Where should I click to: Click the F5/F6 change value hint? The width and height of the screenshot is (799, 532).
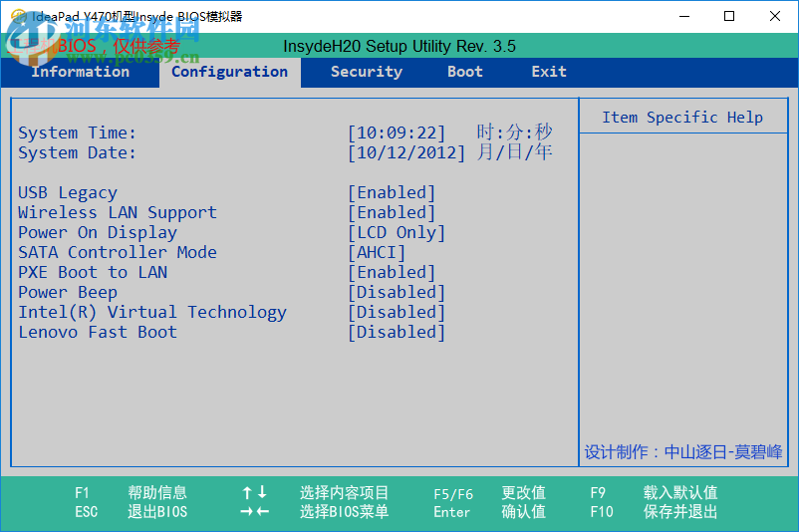[x=490, y=493]
